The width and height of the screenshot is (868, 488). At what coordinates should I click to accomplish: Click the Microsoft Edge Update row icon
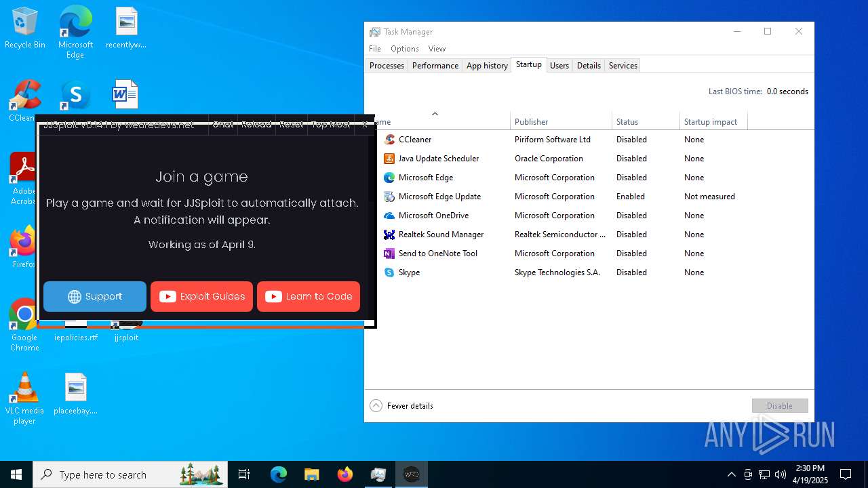click(x=389, y=197)
